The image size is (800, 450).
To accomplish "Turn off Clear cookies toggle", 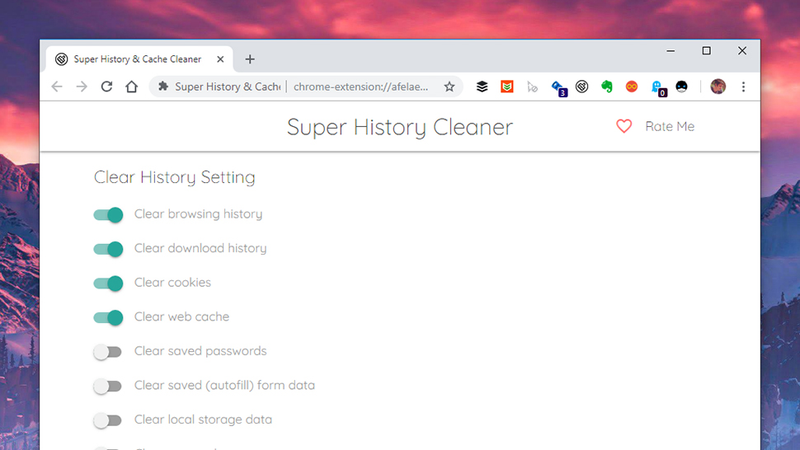I will 108,283.
